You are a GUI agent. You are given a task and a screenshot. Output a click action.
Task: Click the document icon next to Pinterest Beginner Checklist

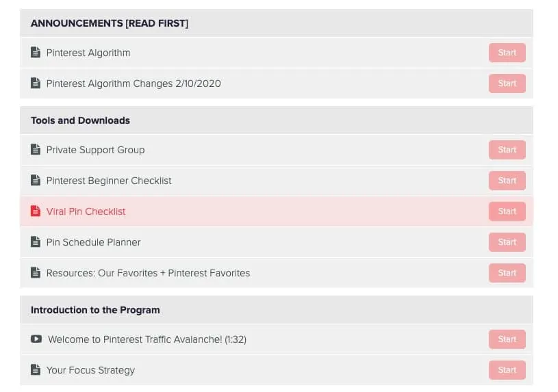[36, 181]
